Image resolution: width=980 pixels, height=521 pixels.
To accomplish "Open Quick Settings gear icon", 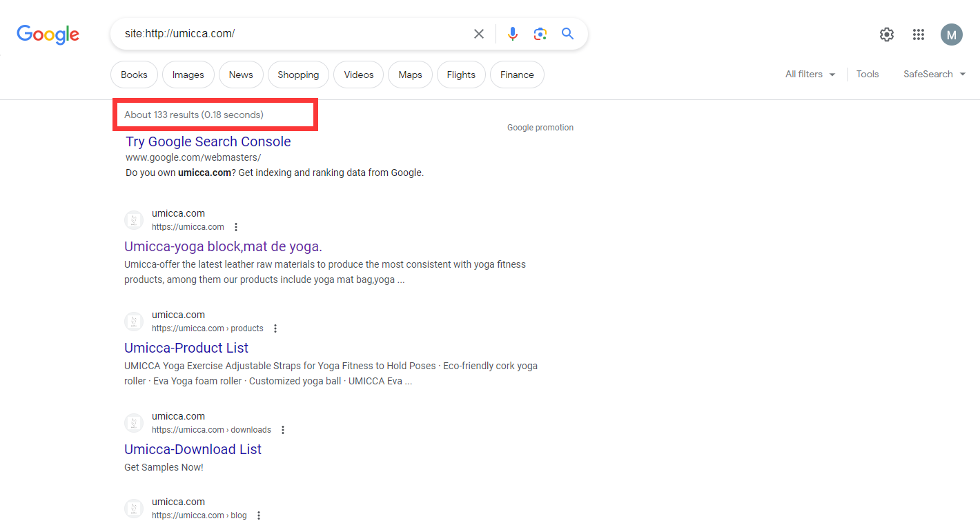I will pyautogui.click(x=886, y=35).
